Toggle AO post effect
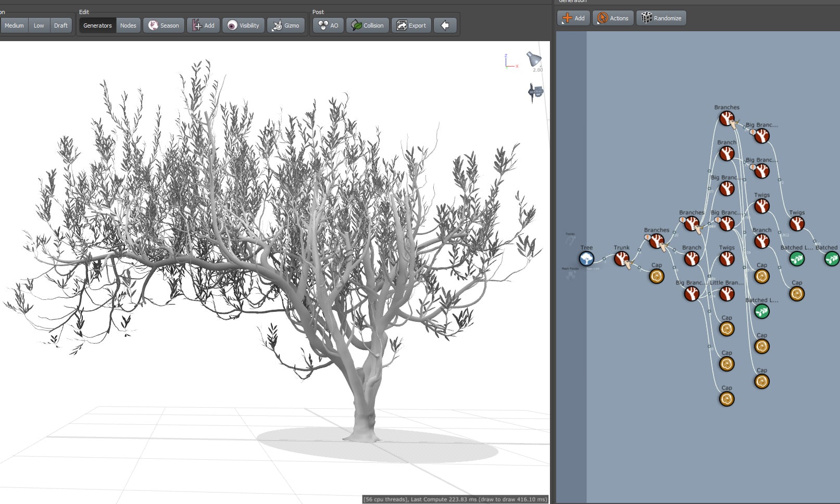840x504 pixels. click(x=329, y=26)
